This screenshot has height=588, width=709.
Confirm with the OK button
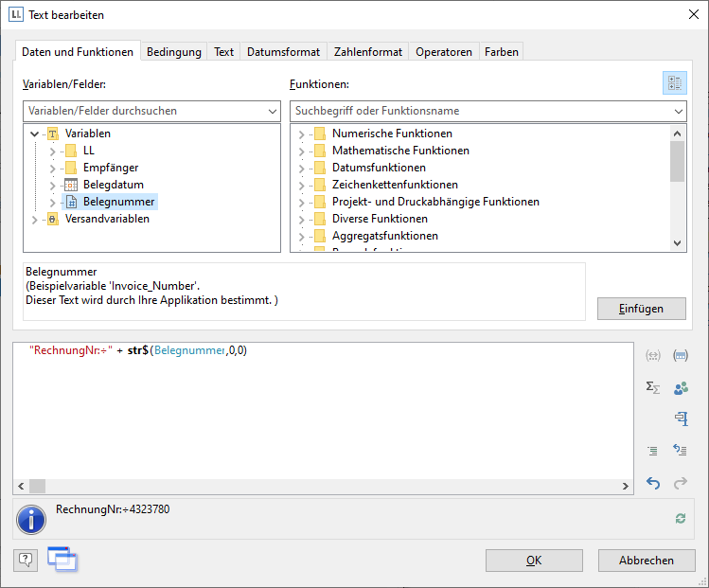534,560
